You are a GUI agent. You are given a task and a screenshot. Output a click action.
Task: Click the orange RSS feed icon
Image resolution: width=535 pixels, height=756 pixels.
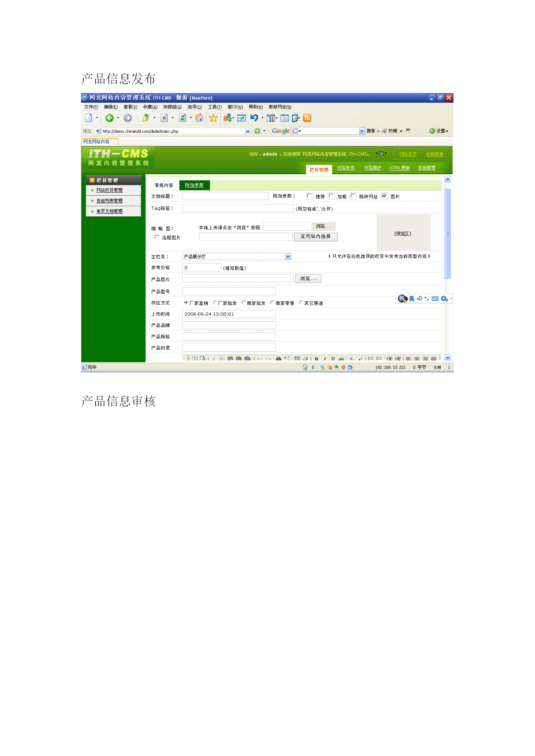[307, 118]
